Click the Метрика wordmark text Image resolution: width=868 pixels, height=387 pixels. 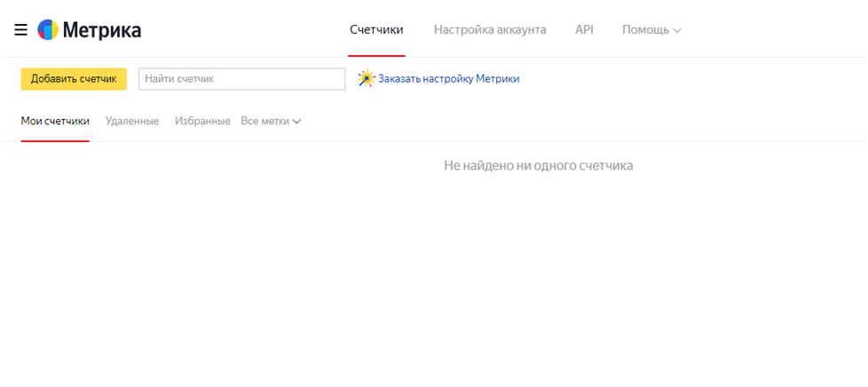coord(102,30)
